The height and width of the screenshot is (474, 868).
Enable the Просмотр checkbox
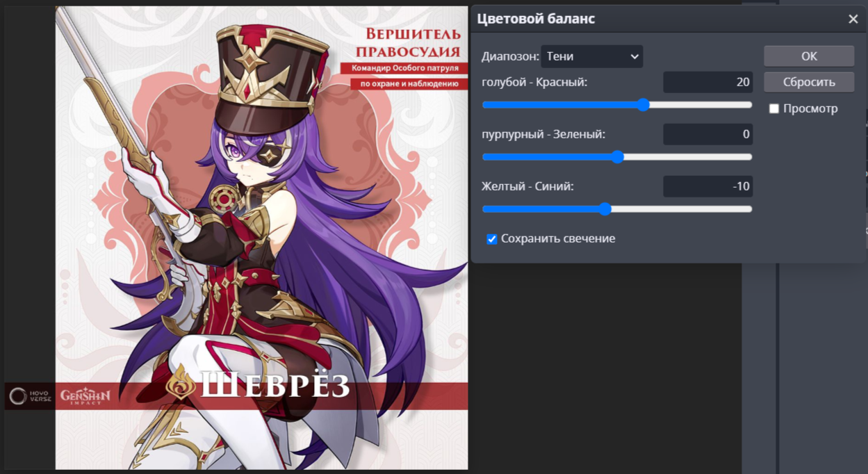(x=773, y=108)
